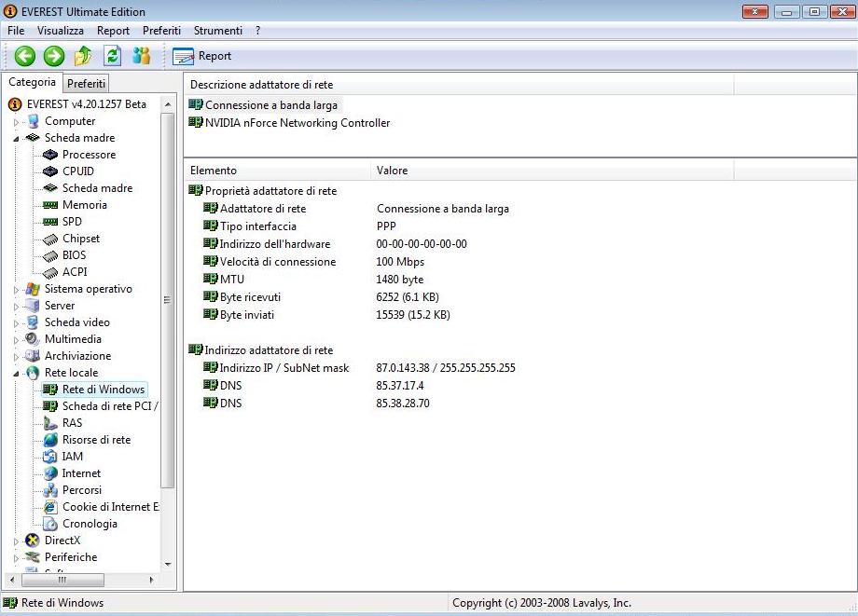This screenshot has width=858, height=616.
Task: Collapse the Rete locale tree node
Action: click(16, 373)
